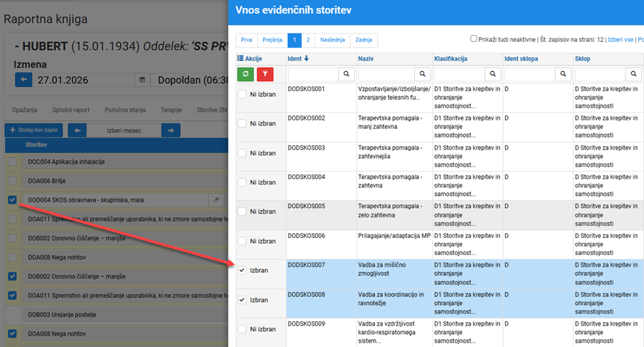644x347 pixels.
Task: Click the Izberi vse link
Action: [x=621, y=39]
